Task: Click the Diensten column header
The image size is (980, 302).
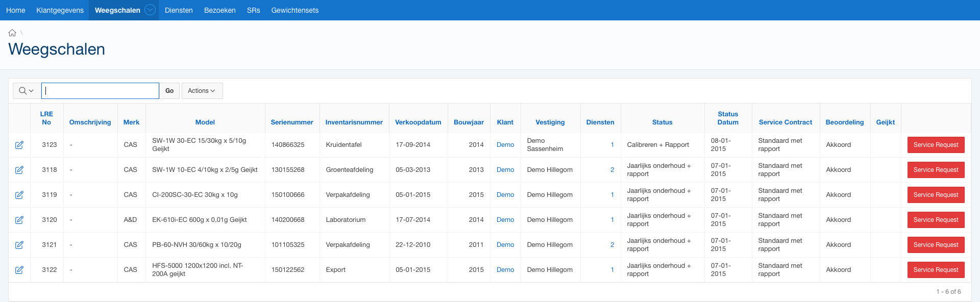Action: pos(600,122)
